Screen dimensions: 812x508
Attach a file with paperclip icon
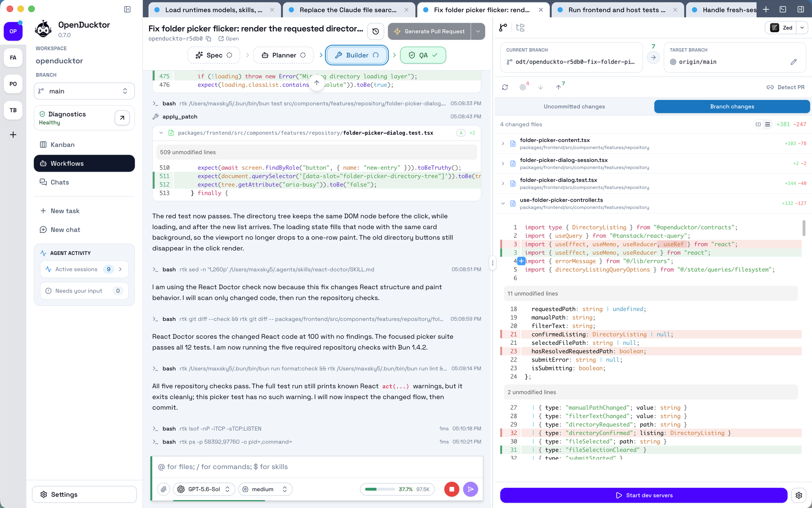click(x=164, y=489)
